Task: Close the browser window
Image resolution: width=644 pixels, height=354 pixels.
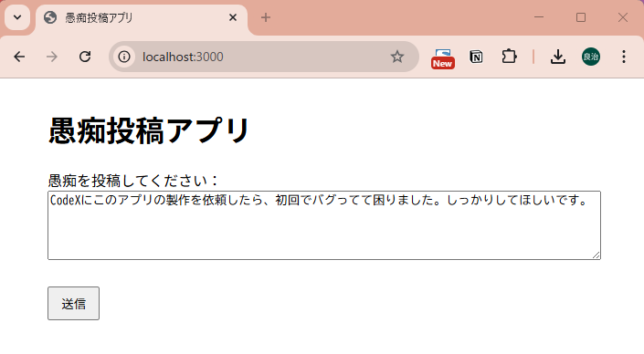Action: (x=623, y=17)
